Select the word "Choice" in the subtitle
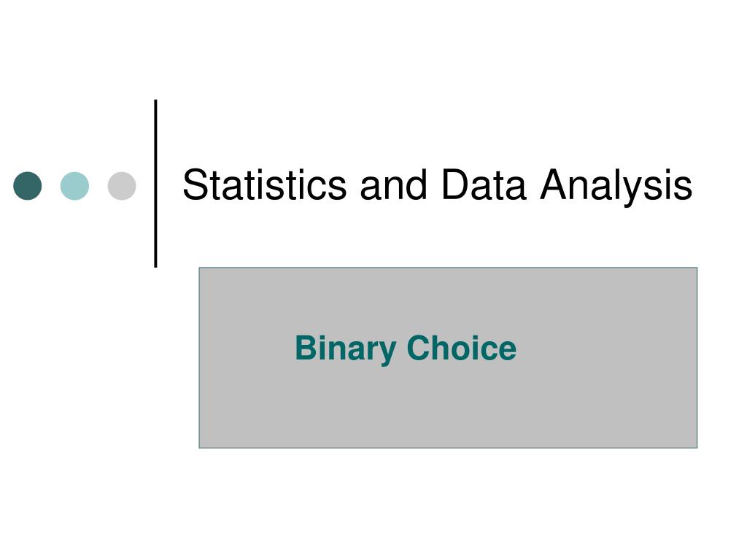The image size is (747, 560). pyautogui.click(x=462, y=348)
